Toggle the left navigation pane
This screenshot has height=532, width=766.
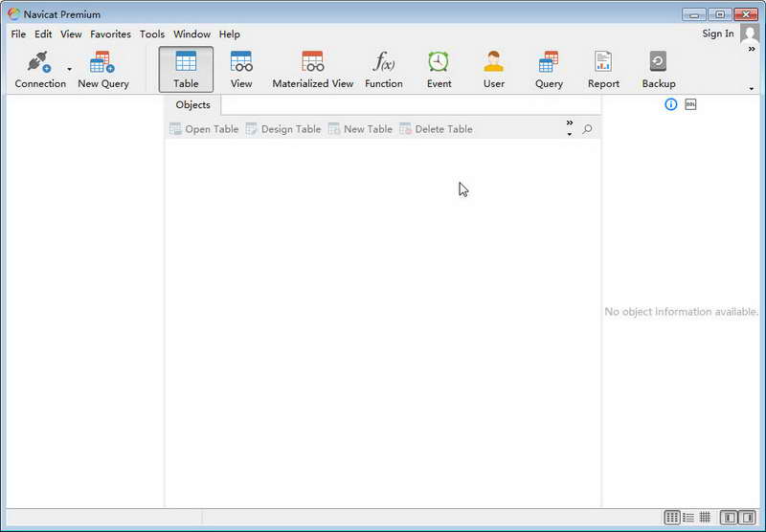pos(729,518)
